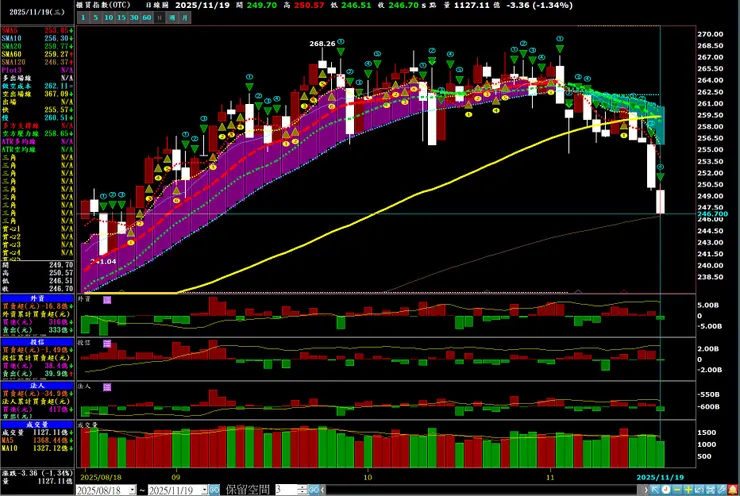Click the 268.26 high price label on chart
This screenshot has height=496, width=740.
322,43
